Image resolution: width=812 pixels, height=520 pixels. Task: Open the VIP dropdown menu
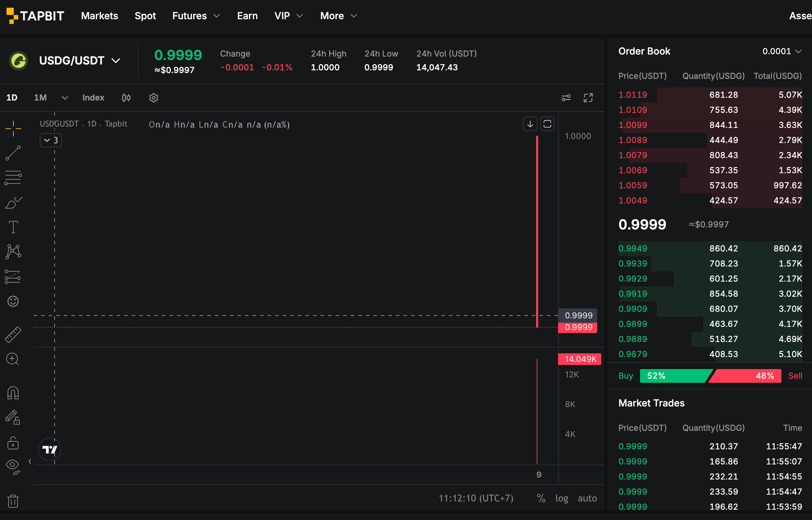289,16
